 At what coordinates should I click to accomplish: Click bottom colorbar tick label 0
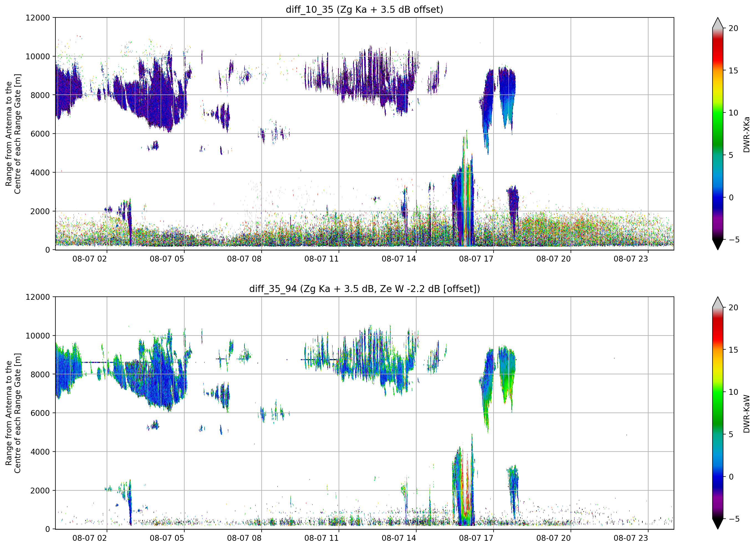731,477
